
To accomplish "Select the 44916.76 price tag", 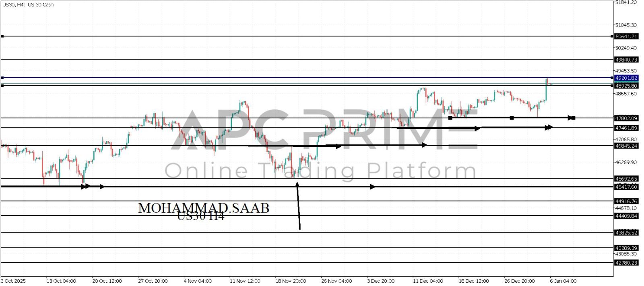I will [x=626, y=201].
